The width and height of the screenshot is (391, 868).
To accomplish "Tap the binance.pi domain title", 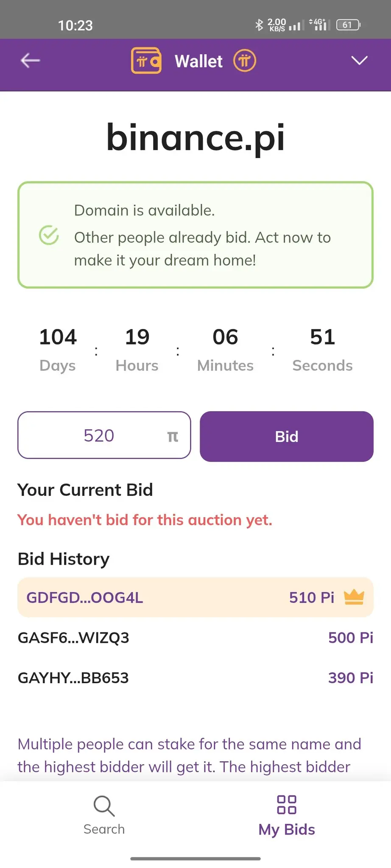I will coord(195,137).
